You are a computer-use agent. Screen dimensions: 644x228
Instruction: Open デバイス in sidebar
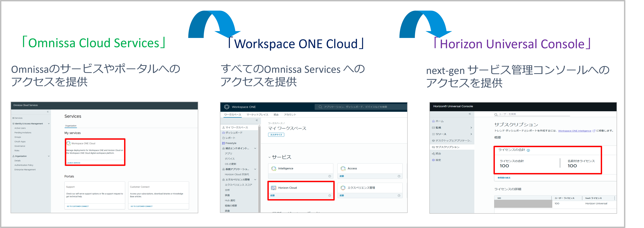point(230,159)
